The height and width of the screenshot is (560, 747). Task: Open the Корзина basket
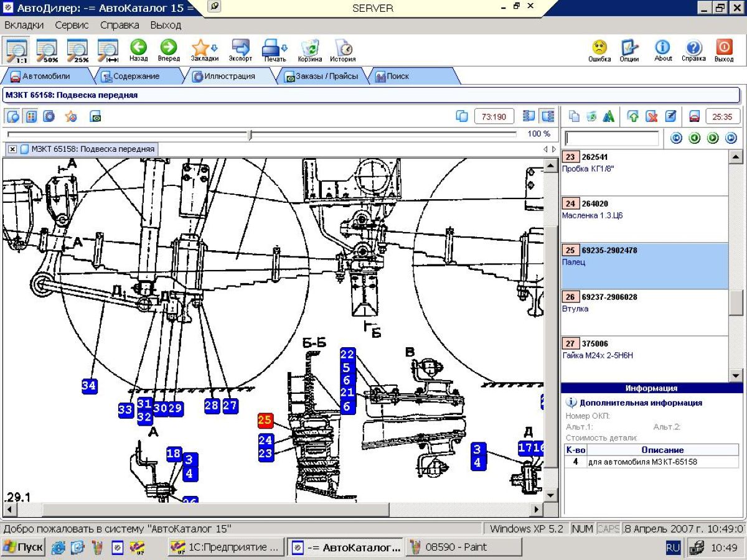[310, 50]
